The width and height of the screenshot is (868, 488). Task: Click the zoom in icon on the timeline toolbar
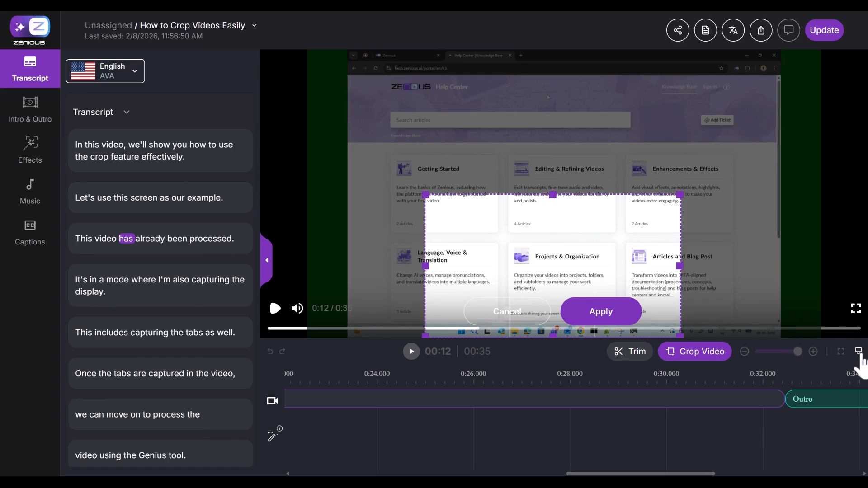click(x=813, y=351)
